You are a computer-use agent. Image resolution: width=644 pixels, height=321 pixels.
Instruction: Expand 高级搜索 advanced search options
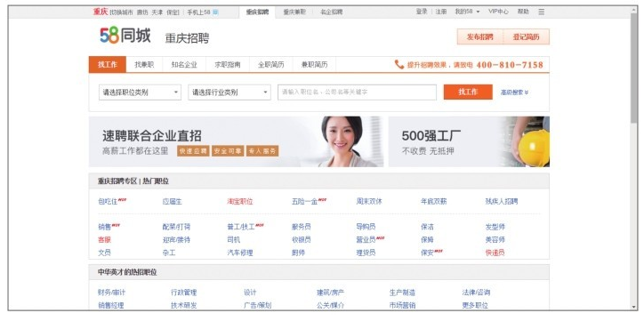pos(514,92)
